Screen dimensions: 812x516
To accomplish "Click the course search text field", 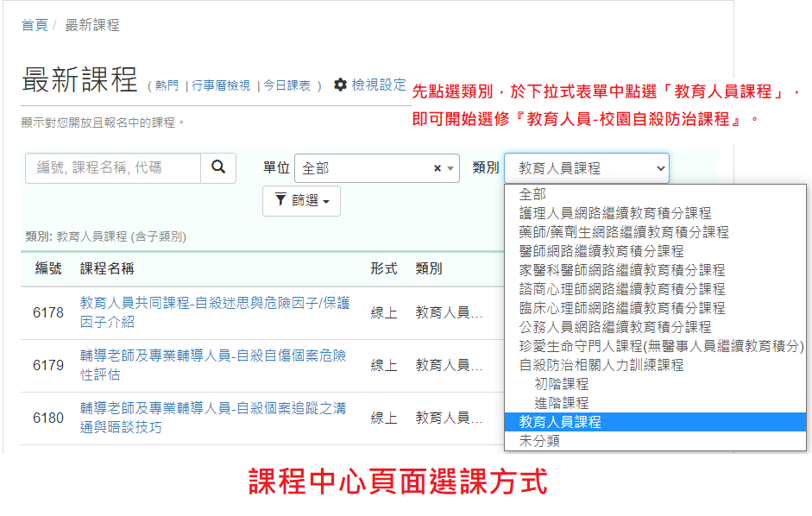I will 113,167.
